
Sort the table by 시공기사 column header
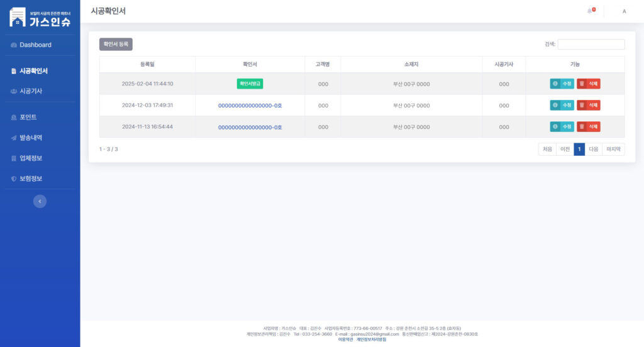[504, 64]
